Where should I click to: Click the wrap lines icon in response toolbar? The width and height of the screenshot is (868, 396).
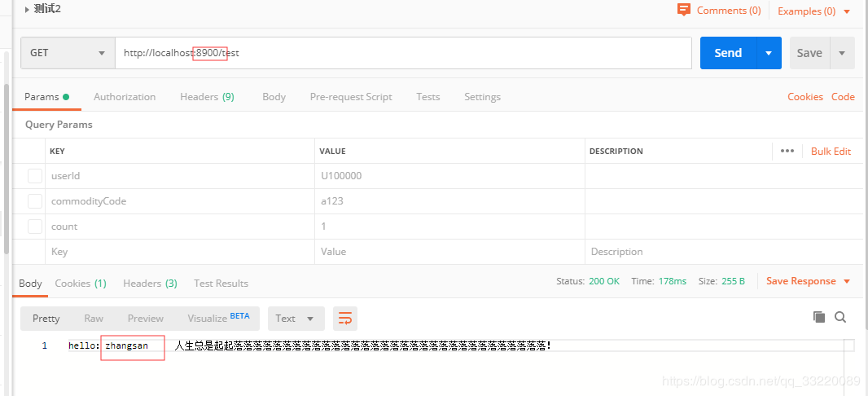click(345, 319)
